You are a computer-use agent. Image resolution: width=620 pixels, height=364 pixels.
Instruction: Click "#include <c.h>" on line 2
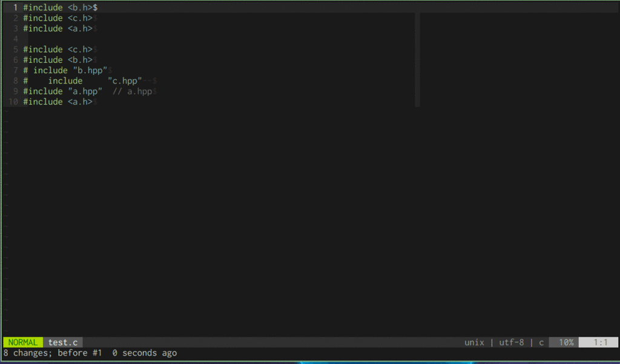tap(56, 18)
